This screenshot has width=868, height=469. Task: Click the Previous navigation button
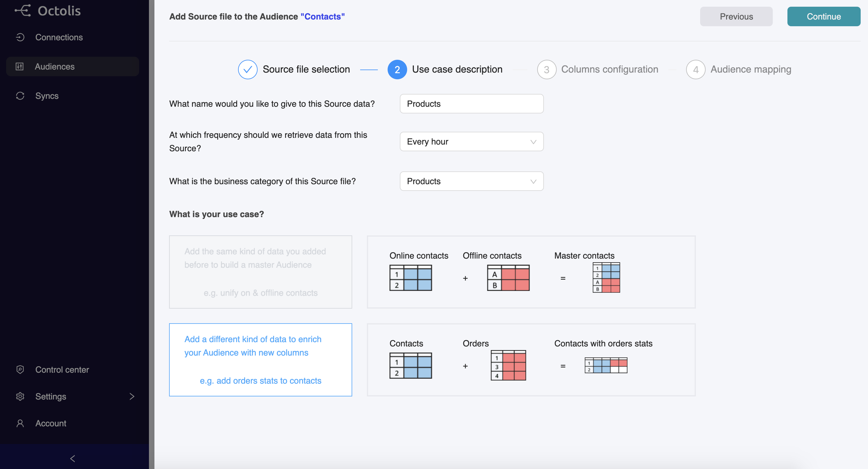click(736, 16)
